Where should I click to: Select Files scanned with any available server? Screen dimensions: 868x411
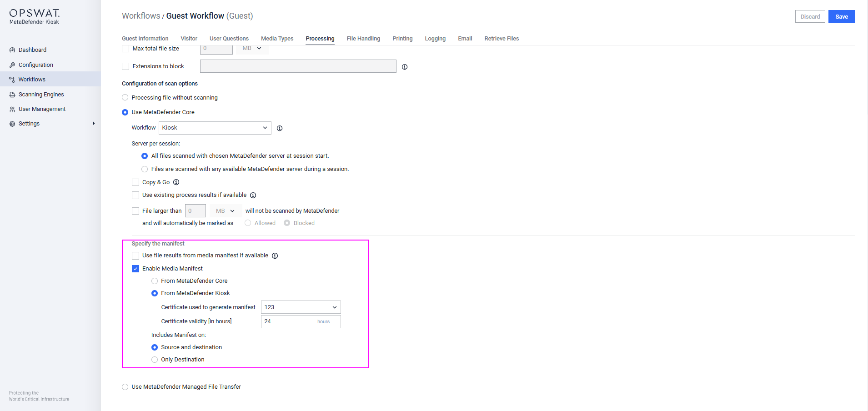[x=145, y=169]
